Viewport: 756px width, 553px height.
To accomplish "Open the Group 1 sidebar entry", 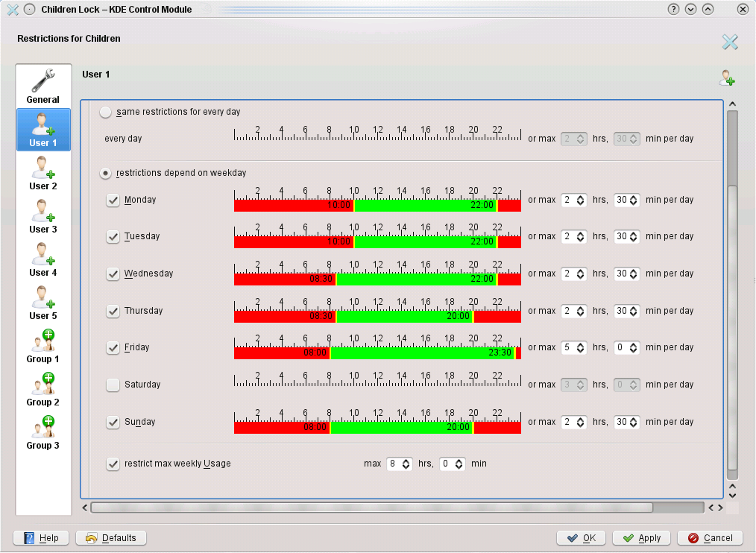I will pos(43,346).
